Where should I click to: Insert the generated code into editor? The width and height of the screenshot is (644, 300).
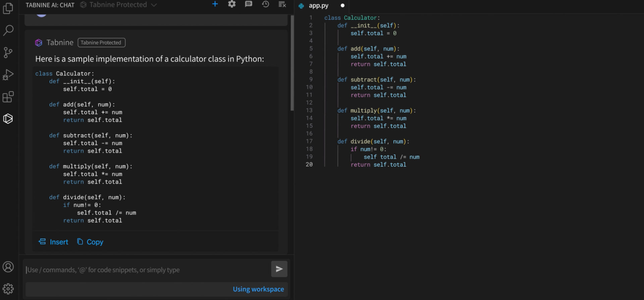pyautogui.click(x=53, y=242)
